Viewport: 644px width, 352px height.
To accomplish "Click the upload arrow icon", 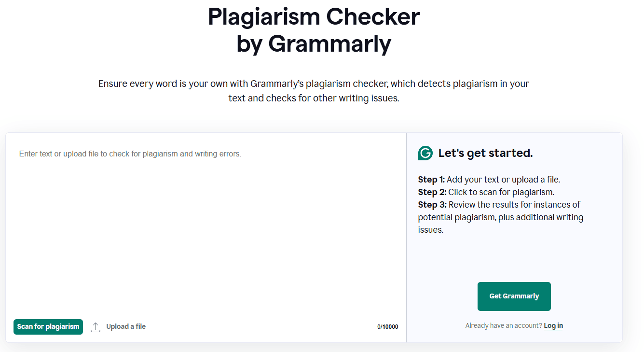I will point(96,327).
